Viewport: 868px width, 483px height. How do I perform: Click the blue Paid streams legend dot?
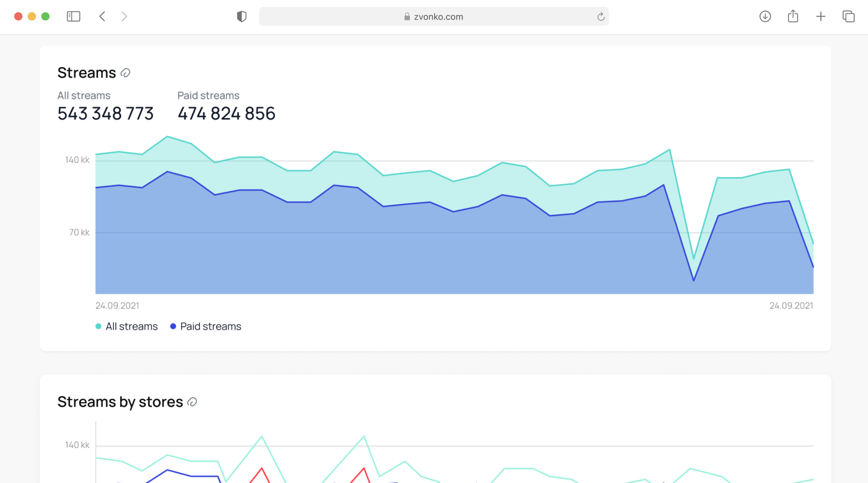pos(173,327)
